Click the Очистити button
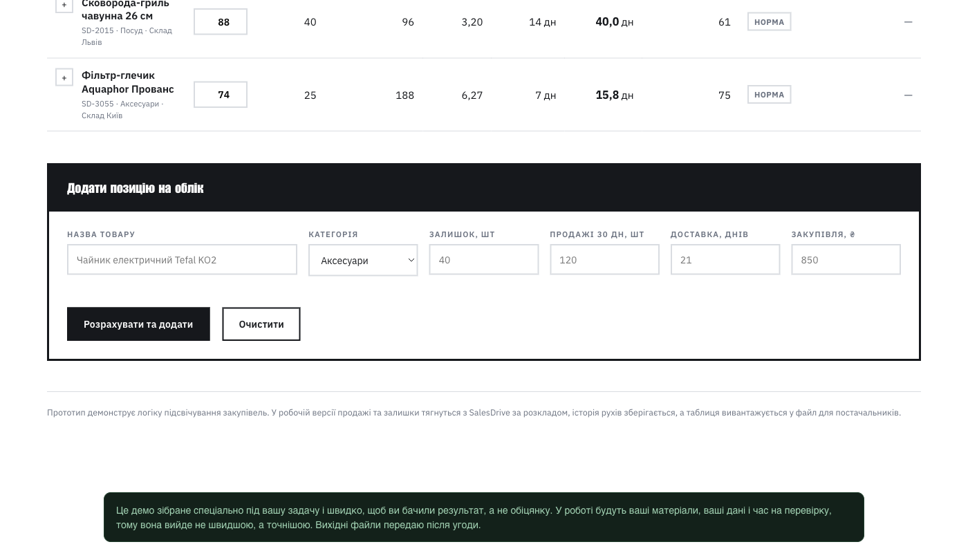Viewport: 968px width, 560px height. pyautogui.click(x=261, y=324)
